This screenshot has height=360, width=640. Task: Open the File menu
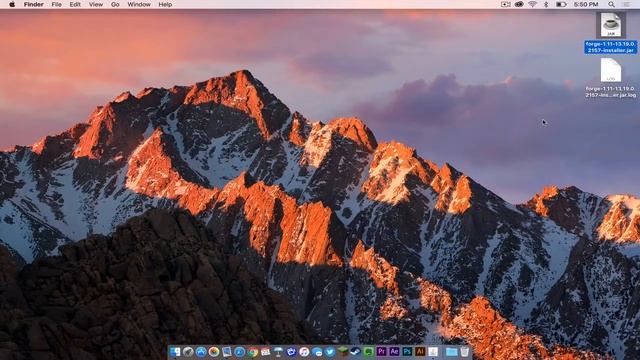[x=56, y=4]
